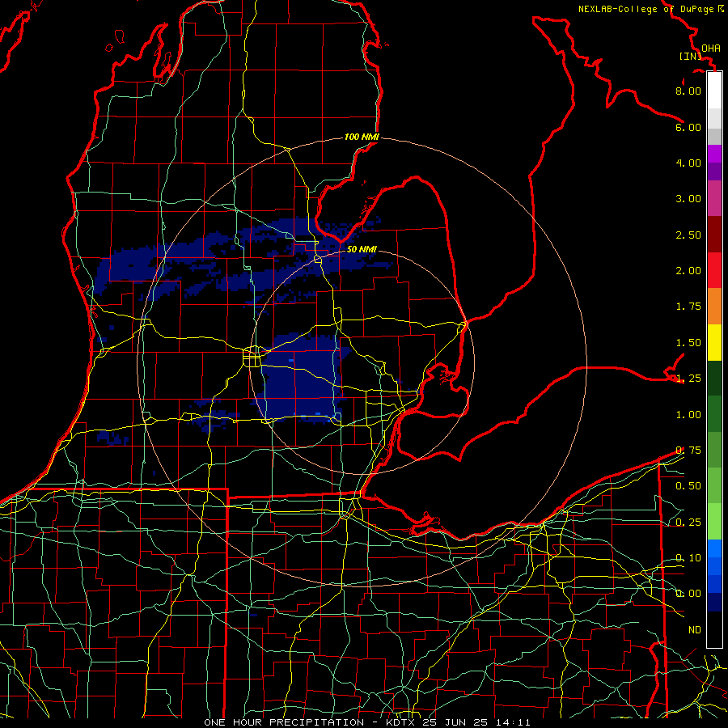728x728 pixels.
Task: Select the darkest green swatch near 1.25
Action: click(714, 378)
